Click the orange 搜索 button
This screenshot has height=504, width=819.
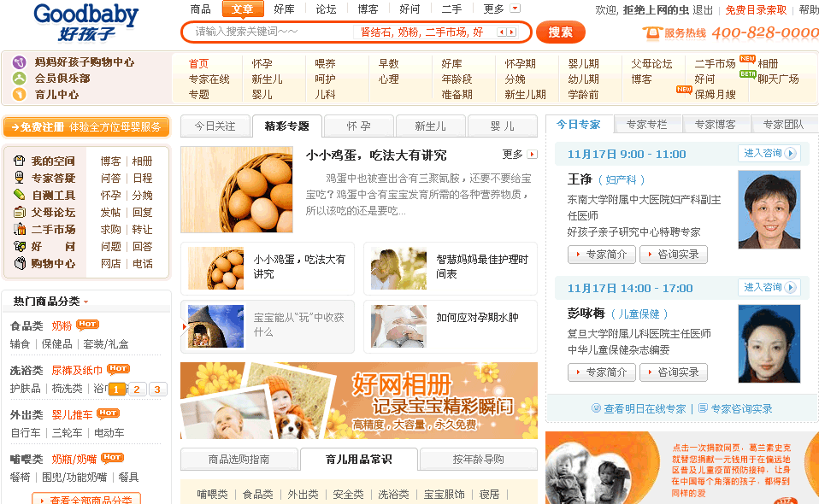tap(561, 32)
